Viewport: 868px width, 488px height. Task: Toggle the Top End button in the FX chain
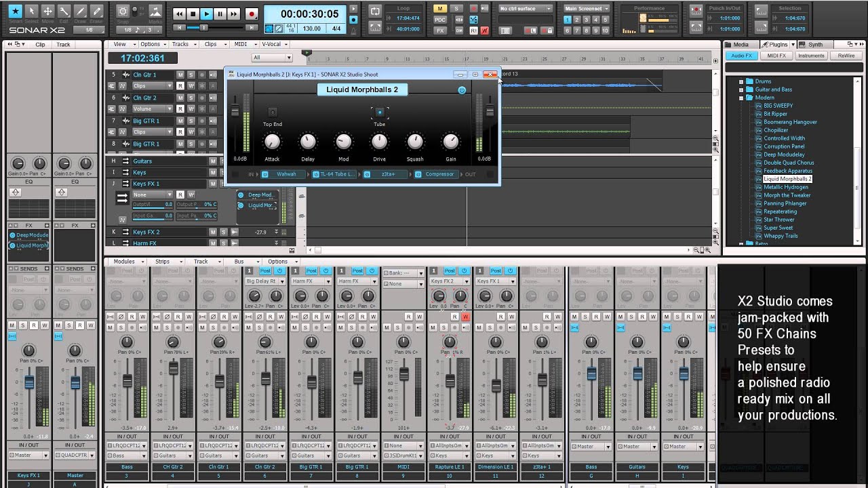point(272,112)
